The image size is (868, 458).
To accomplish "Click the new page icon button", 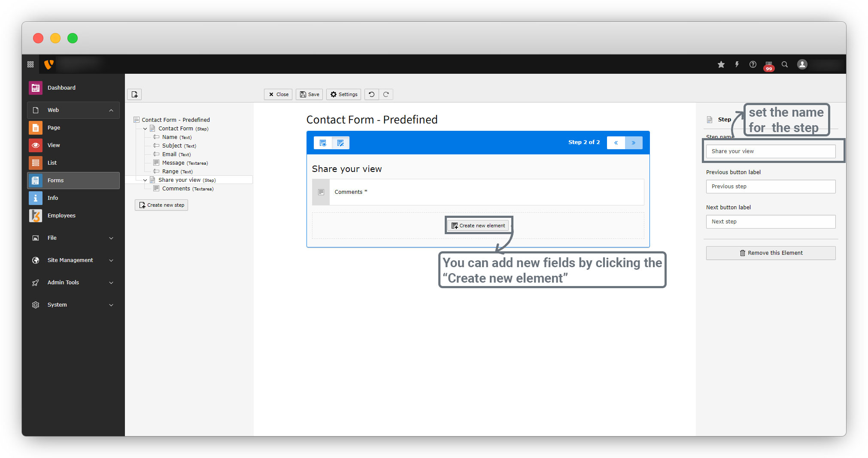I will (x=134, y=94).
